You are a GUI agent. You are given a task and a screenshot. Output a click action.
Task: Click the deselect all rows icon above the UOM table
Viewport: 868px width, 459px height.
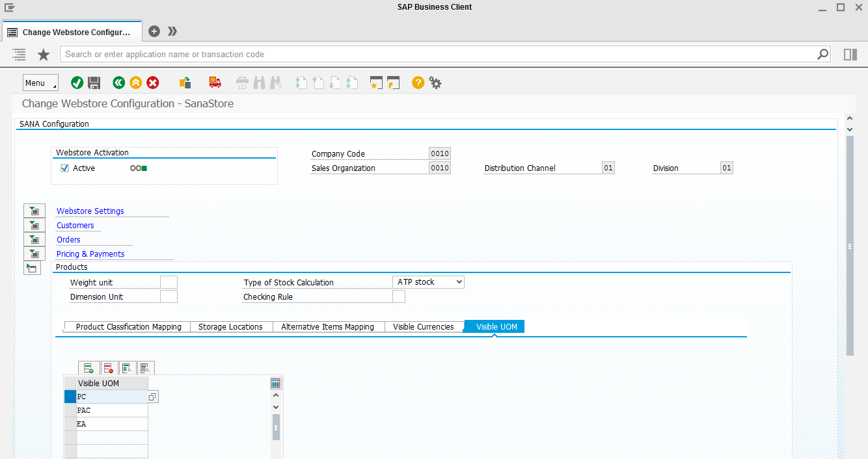145,368
